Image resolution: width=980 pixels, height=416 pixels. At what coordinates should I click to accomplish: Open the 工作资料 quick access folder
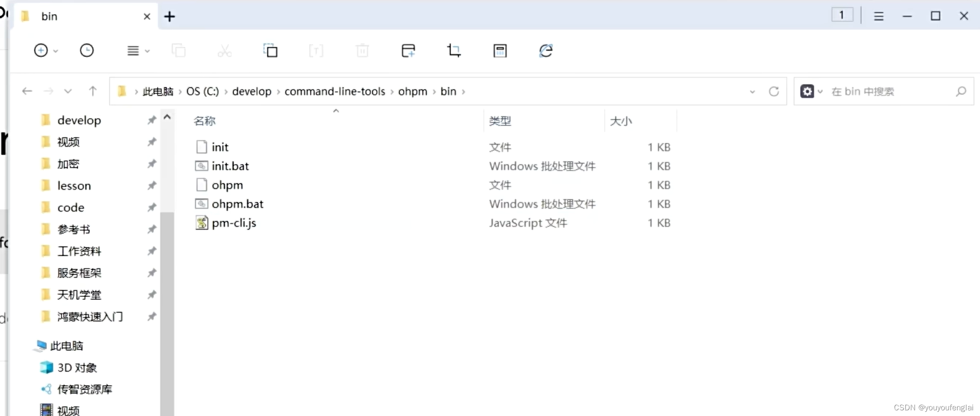[x=79, y=251]
